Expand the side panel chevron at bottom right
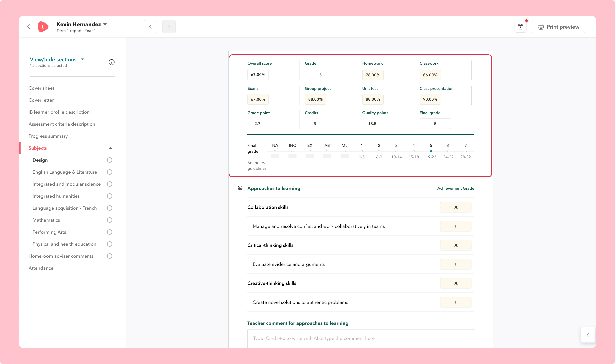Screen dimensions: 615x364 click(x=588, y=335)
